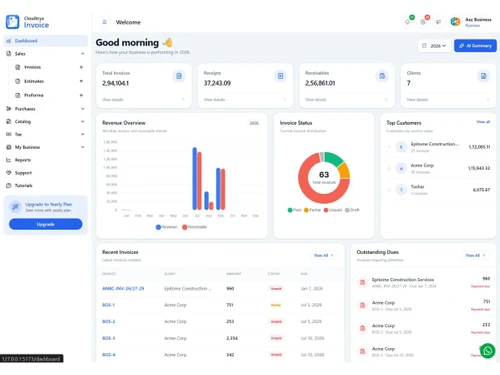This screenshot has width=500, height=375.
Task: Toggle the green Paid legend swatch
Action: 290,210
